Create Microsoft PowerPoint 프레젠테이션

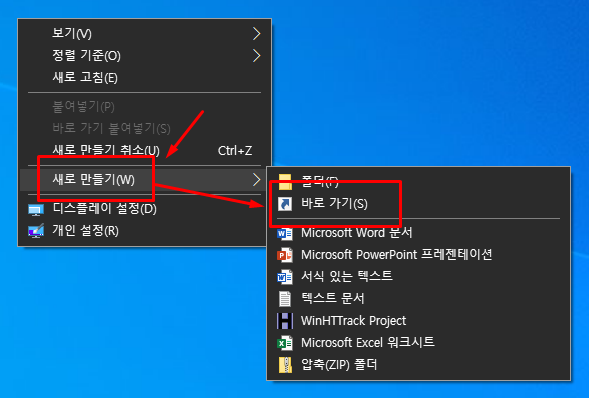coord(418,255)
